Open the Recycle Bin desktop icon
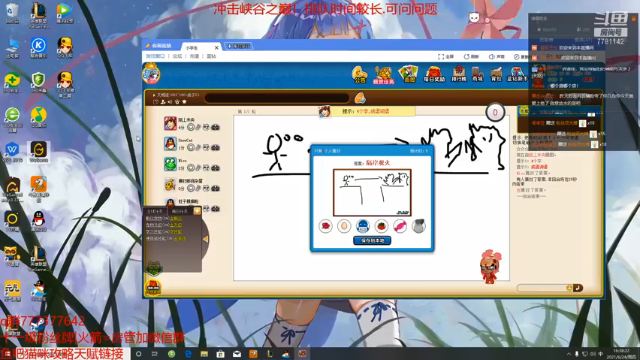Viewport: 640px width, 360px height. pos(12,13)
